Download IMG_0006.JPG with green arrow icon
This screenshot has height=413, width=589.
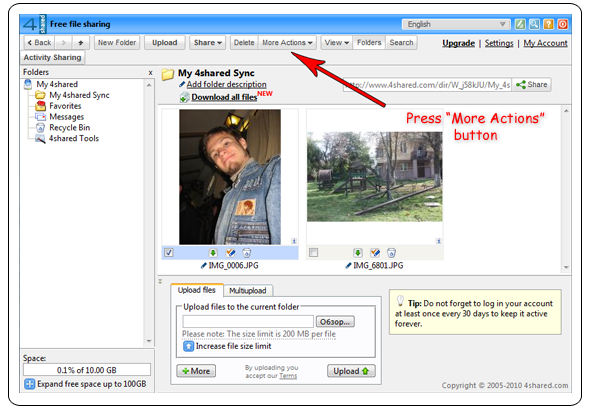[x=213, y=253]
